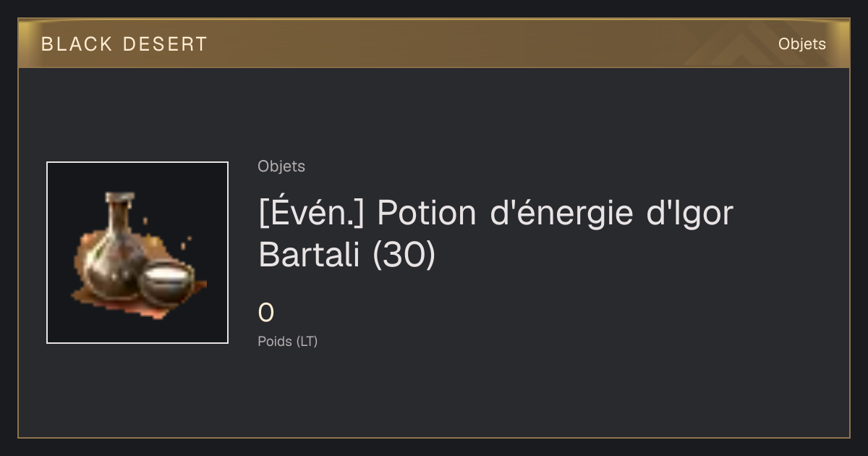Click the word Bartali in the title
The width and height of the screenshot is (868, 456).
point(310,255)
